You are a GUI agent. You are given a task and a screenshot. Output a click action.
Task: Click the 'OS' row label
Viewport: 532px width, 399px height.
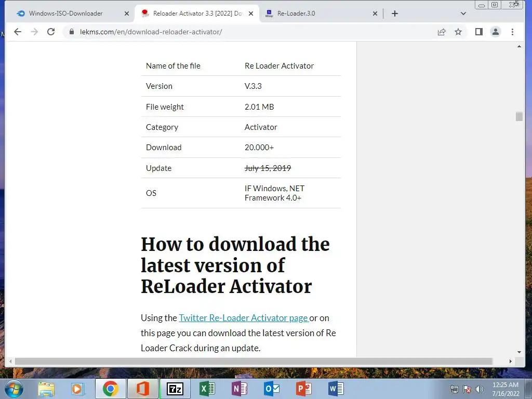point(151,193)
